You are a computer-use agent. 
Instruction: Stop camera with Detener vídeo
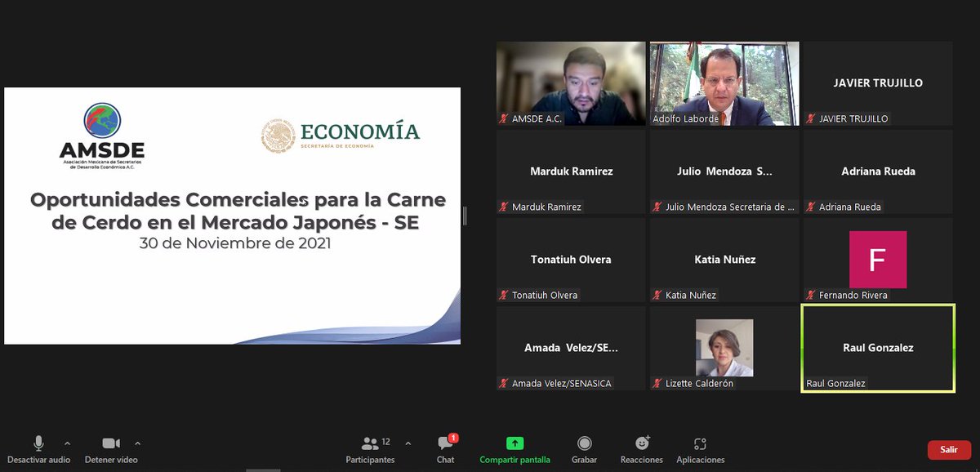coord(111,449)
